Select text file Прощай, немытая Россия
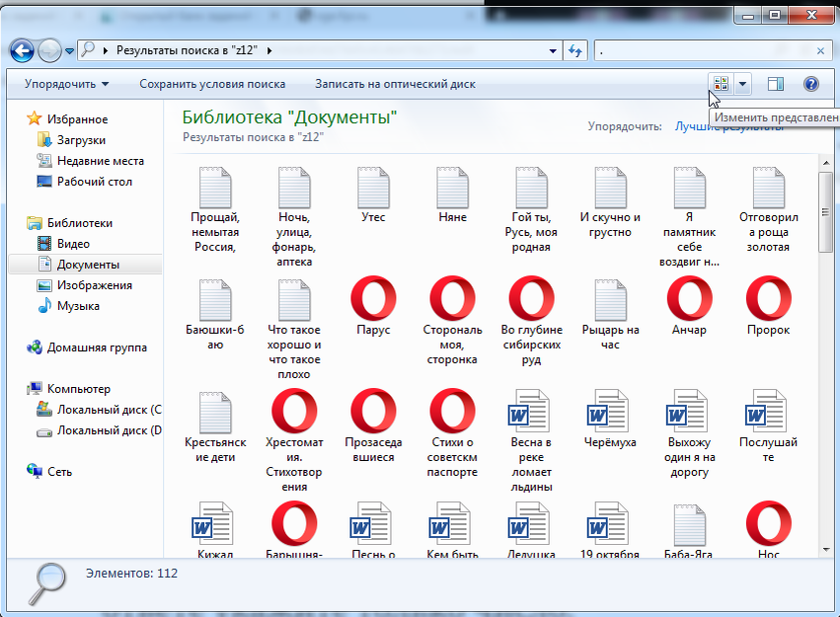The image size is (840, 617). coord(215,209)
